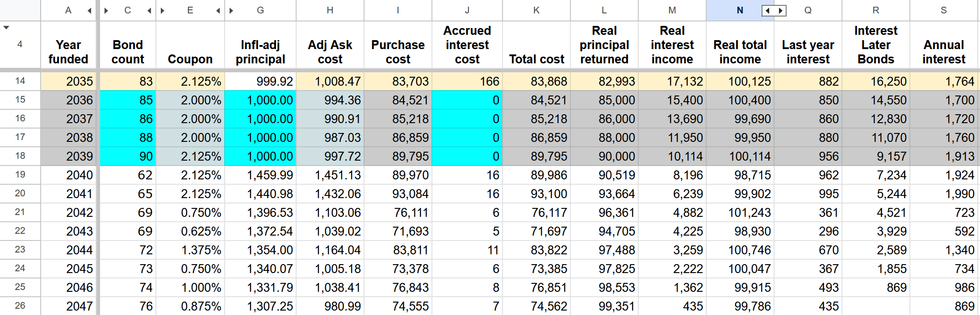The image size is (980, 315).
Task: Expand hidden column B arrow beside A
Action: 89,10
